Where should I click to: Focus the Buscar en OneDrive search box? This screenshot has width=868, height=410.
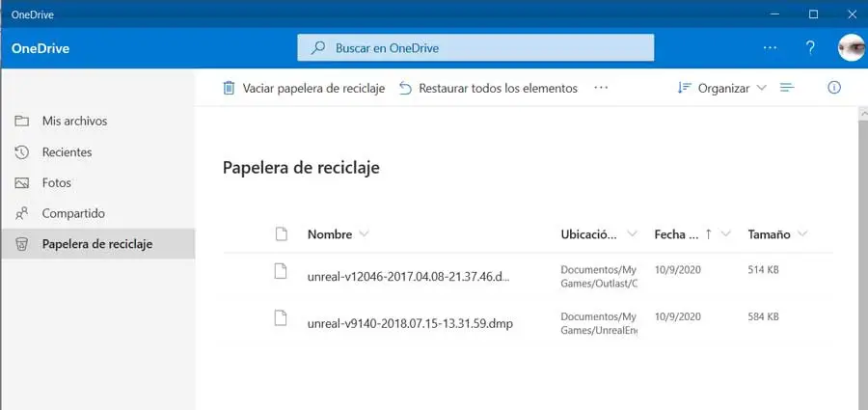tap(475, 47)
